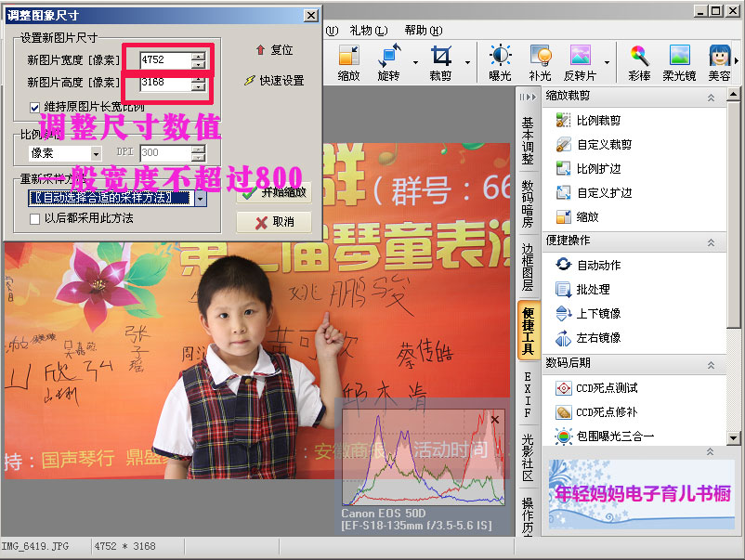Click the IMG_6419.JPG filename in status bar
The width and height of the screenshot is (745, 560).
point(35,546)
